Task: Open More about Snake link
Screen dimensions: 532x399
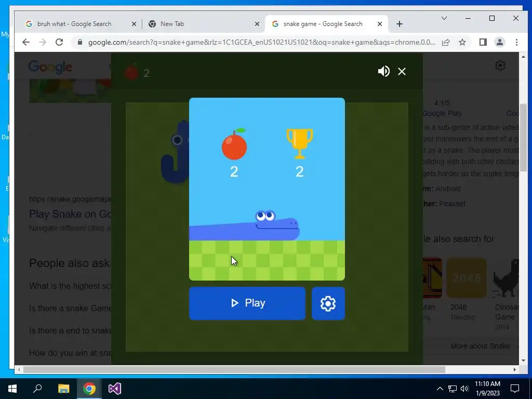Action: click(480, 346)
